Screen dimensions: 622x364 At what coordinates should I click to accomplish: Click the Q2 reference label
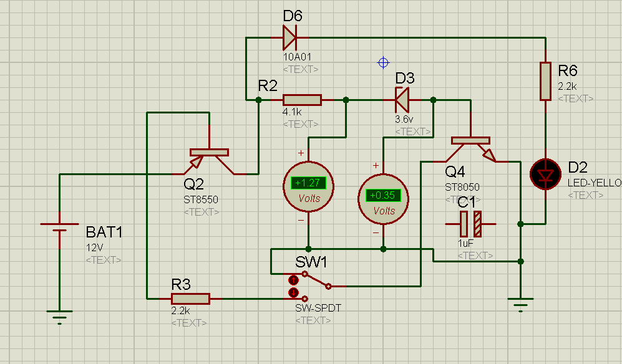pos(194,184)
